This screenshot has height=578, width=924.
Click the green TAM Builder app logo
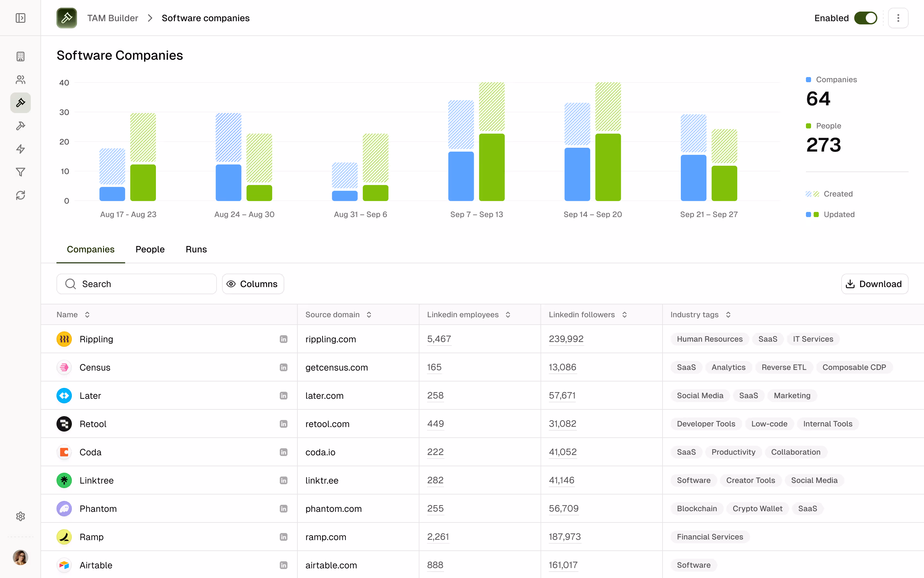click(67, 18)
